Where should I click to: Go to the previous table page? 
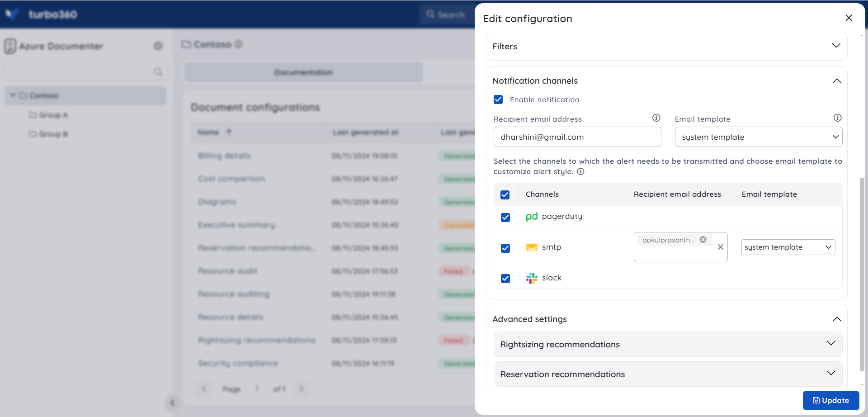(x=204, y=389)
